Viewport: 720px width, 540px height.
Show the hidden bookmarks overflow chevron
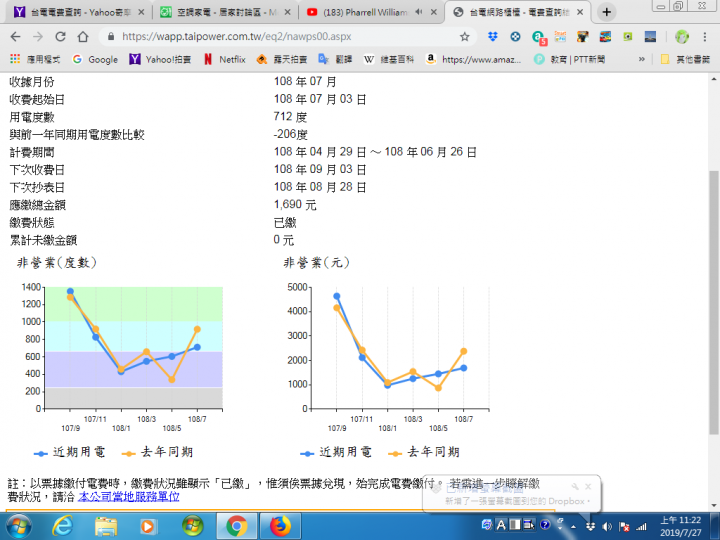coord(641,59)
